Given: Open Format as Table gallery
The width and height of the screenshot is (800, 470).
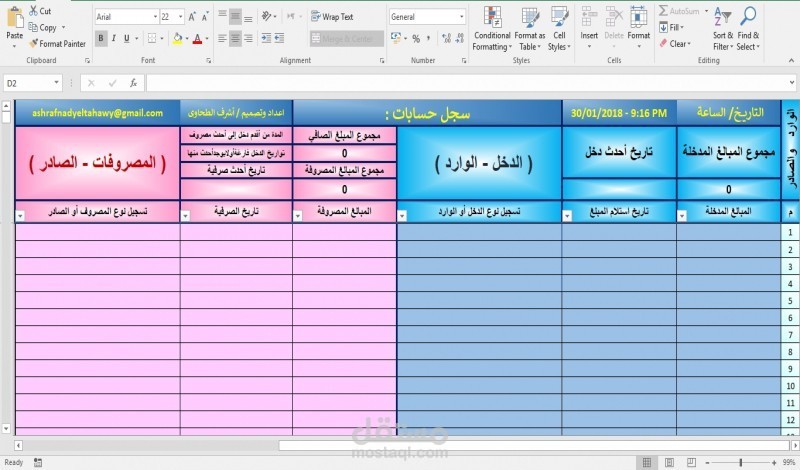Looking at the screenshot, I should tap(530, 29).
